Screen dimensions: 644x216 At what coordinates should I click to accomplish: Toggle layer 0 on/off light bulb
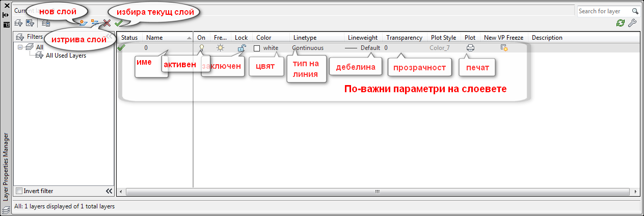coord(201,47)
